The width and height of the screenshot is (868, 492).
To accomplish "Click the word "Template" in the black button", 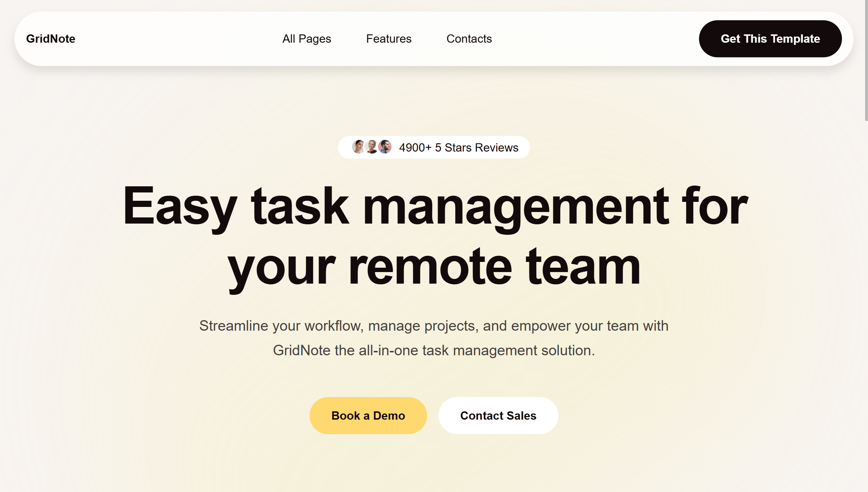I will coord(795,39).
